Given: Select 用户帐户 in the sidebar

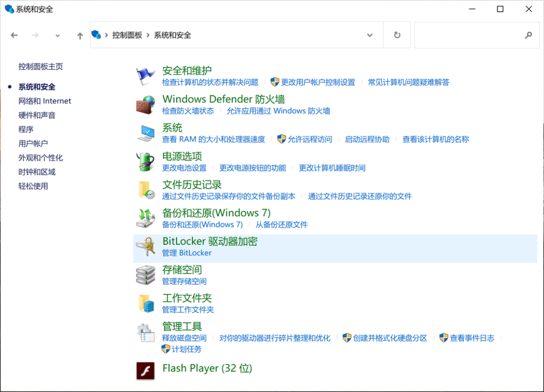Looking at the screenshot, I should coord(33,144).
